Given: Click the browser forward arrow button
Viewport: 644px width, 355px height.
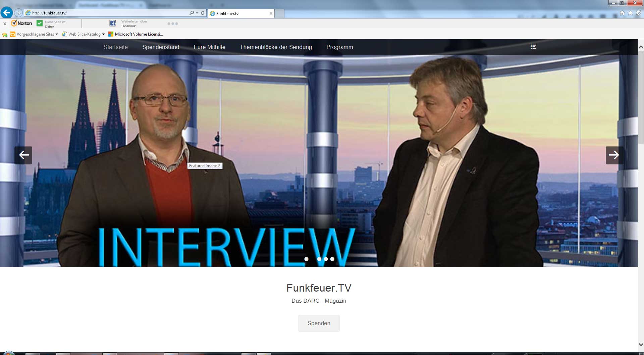Looking at the screenshot, I should coord(18,13).
